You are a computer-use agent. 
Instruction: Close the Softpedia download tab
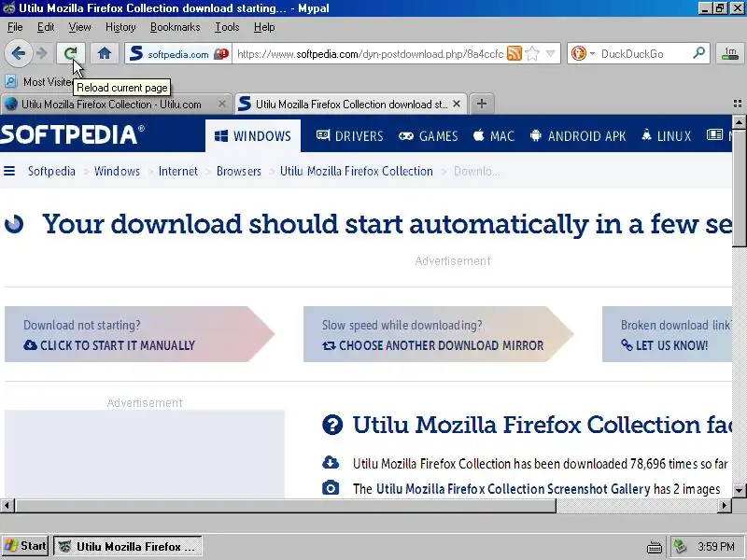point(457,104)
